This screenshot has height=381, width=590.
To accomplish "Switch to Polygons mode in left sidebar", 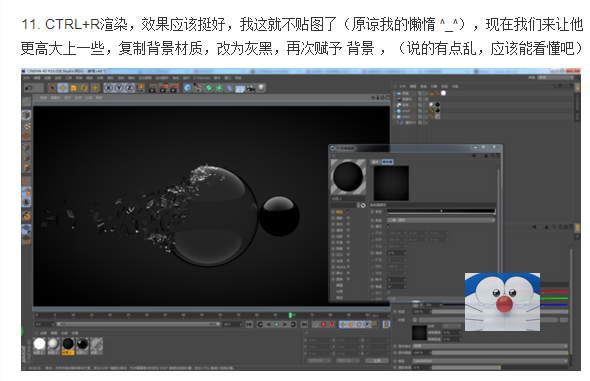I will (x=26, y=168).
